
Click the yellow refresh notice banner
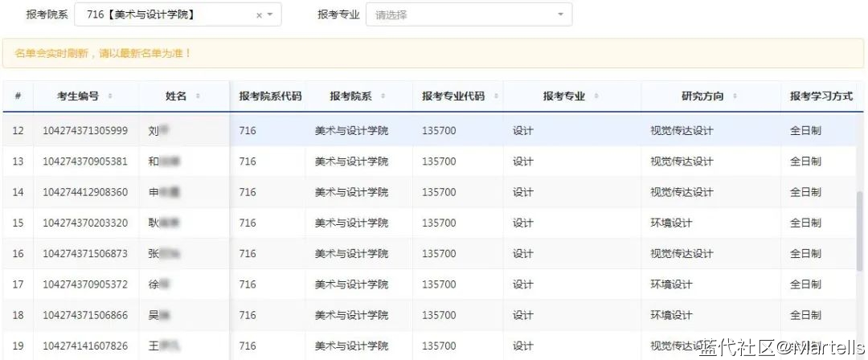click(434, 54)
